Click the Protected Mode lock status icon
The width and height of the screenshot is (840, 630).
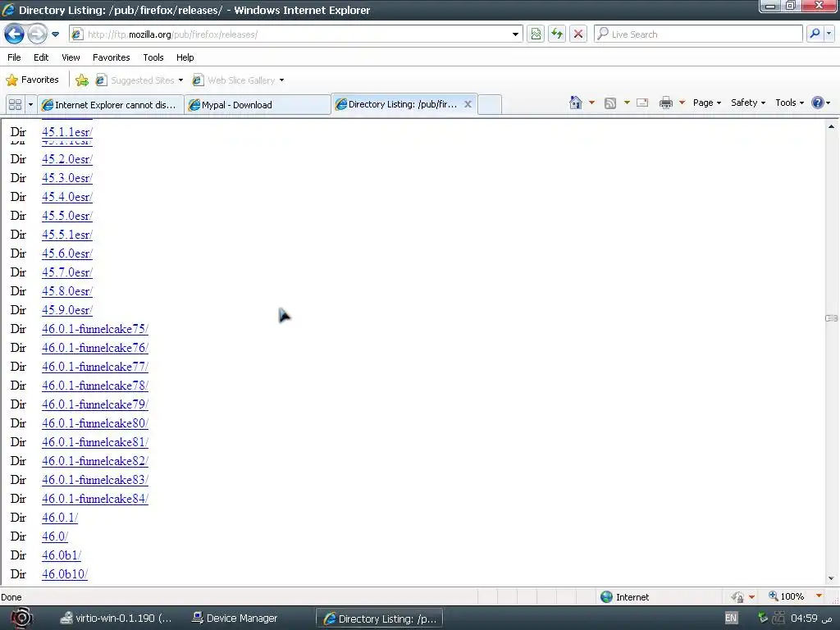737,597
